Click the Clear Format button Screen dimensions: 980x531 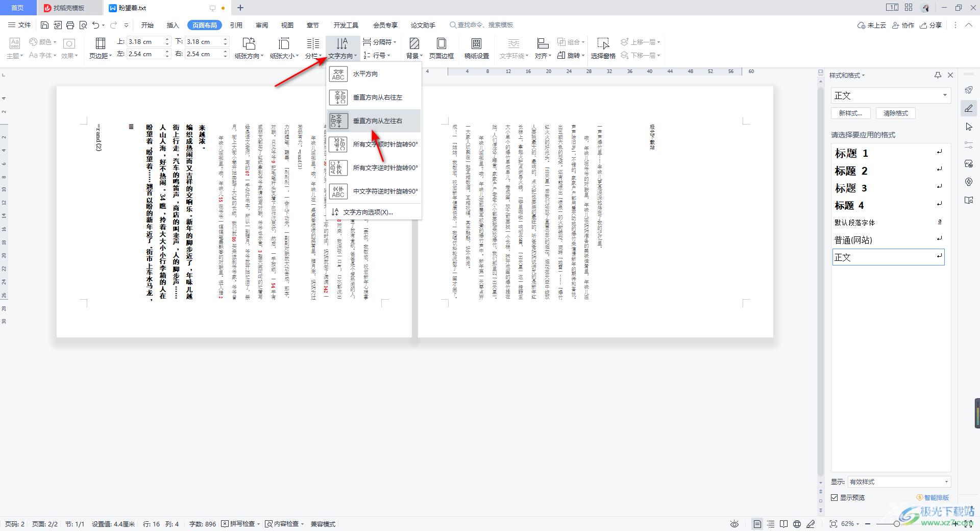pos(896,113)
